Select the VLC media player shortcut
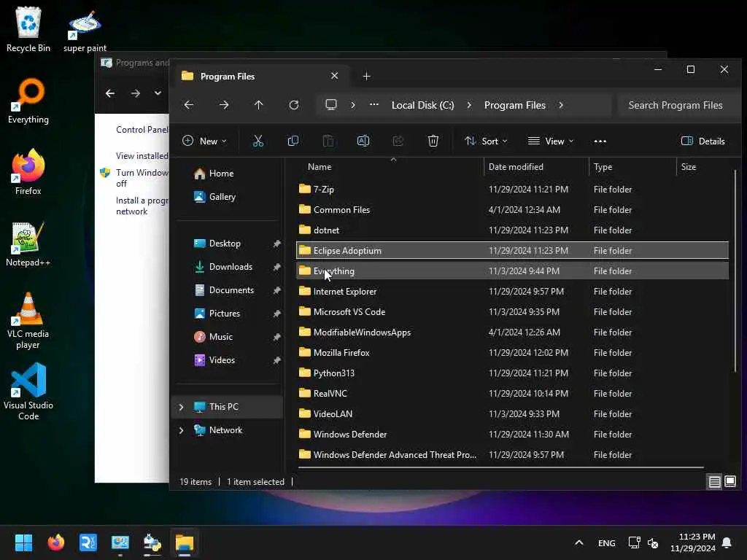 (x=28, y=320)
